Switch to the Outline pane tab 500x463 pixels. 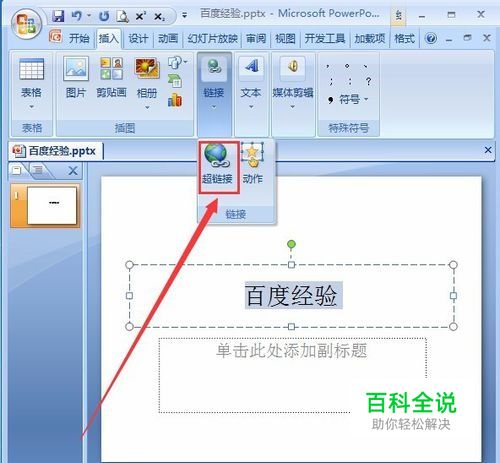38,171
